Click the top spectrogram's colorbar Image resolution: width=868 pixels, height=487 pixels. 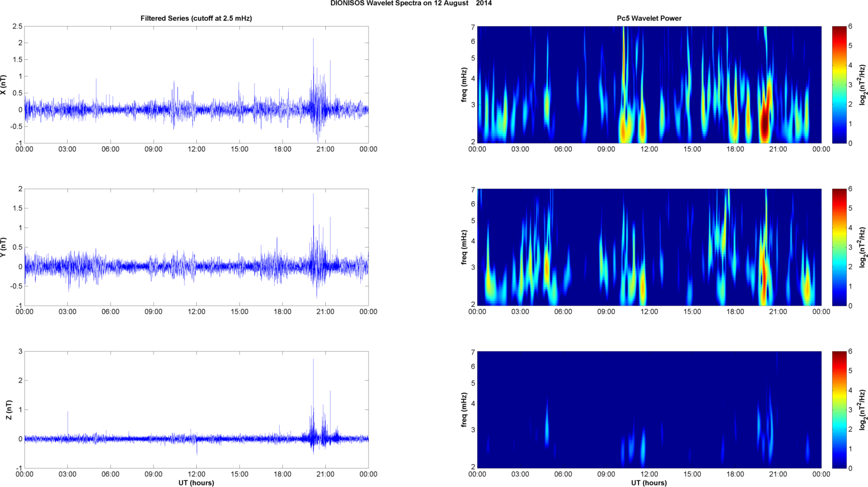tap(839, 85)
